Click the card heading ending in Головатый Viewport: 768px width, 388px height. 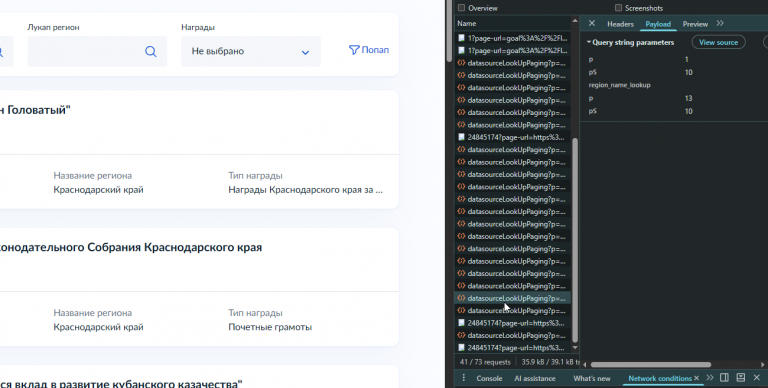click(35, 110)
